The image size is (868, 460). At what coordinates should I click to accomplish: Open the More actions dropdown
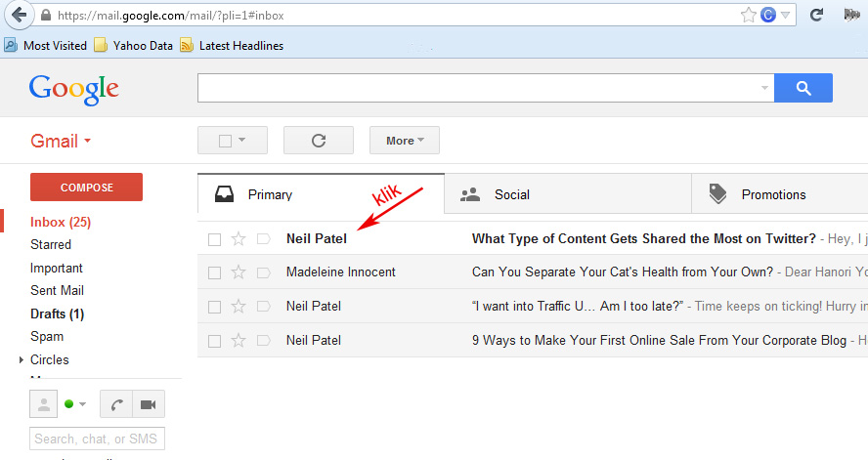point(405,141)
